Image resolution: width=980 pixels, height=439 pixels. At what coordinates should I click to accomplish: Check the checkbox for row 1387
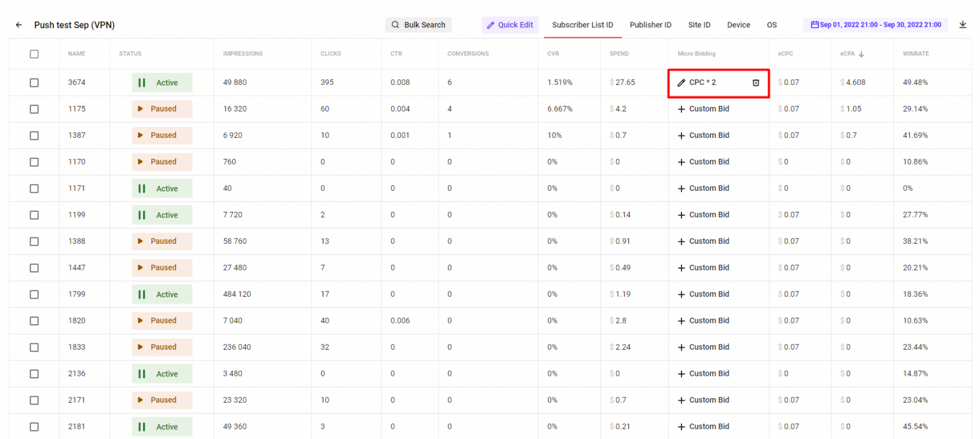pos(34,135)
